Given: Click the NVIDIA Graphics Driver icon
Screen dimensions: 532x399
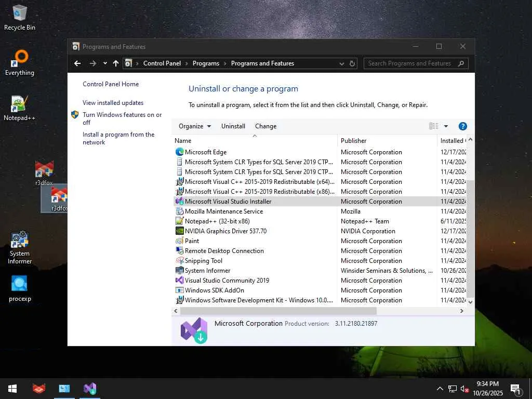Looking at the screenshot, I should (x=179, y=231).
